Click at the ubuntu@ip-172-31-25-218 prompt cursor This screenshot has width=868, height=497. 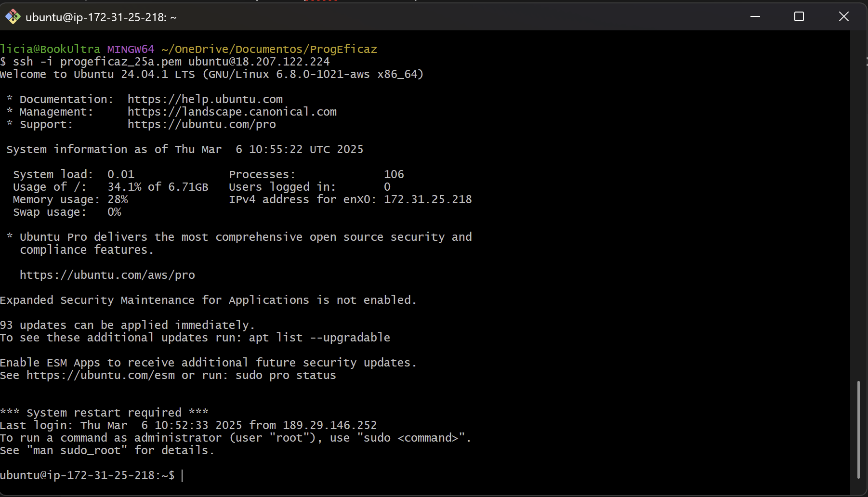(183, 475)
